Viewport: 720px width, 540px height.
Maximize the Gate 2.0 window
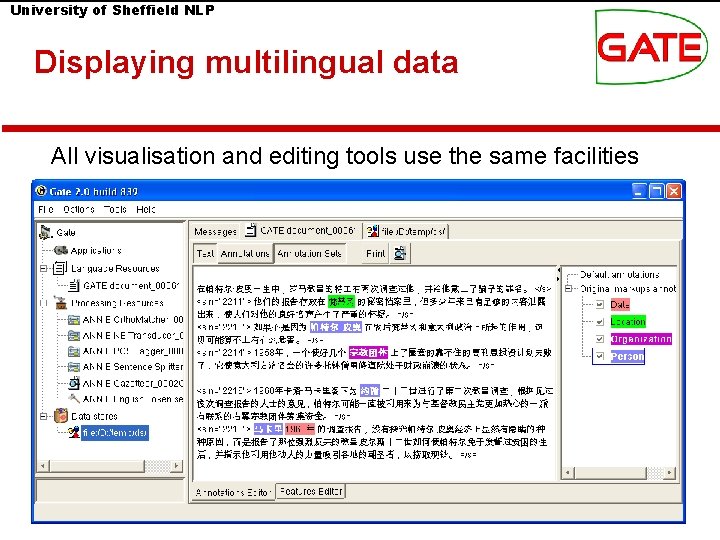point(656,191)
